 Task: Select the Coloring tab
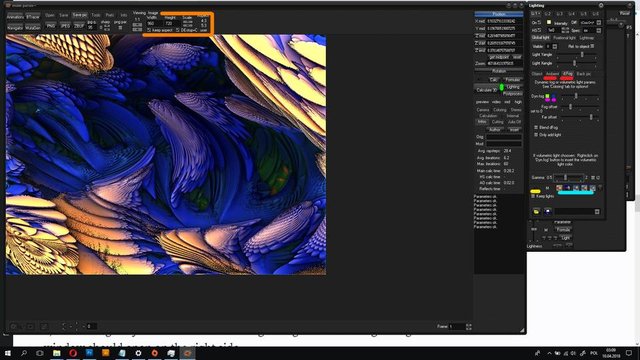pos(500,110)
